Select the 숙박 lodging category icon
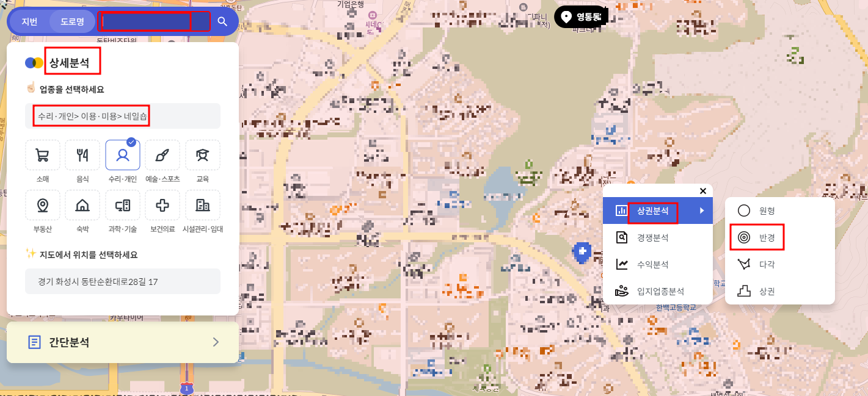The height and width of the screenshot is (396, 868). coord(82,205)
